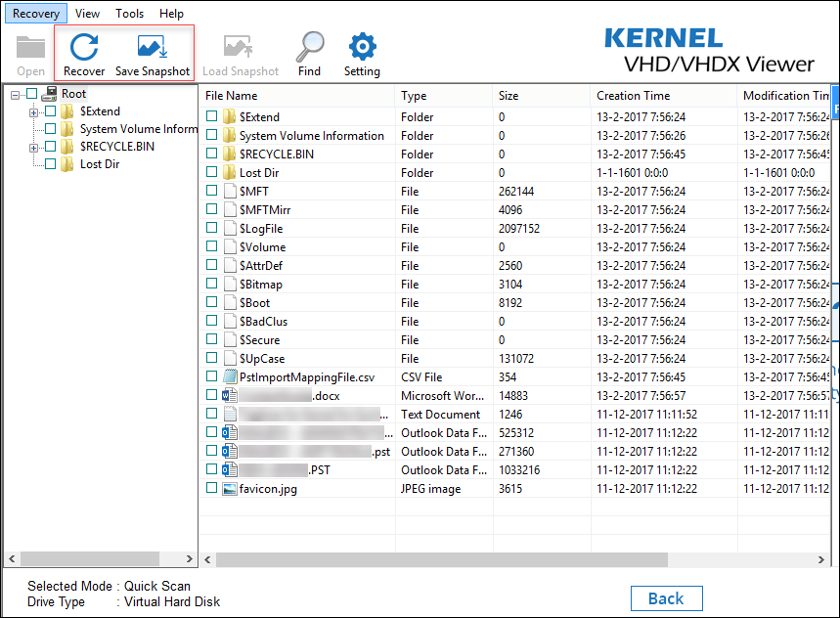
Task: Select the $BadClus file name
Action: pos(264,322)
